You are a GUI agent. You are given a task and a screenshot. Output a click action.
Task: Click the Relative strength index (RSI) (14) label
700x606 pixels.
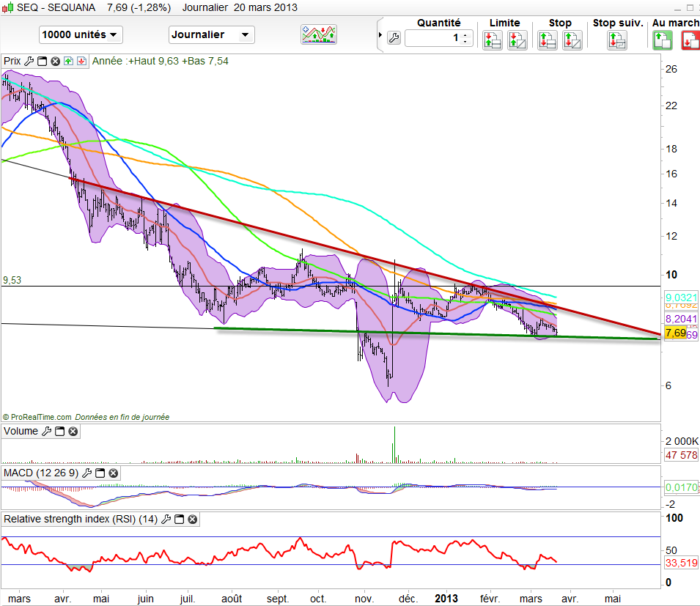[x=81, y=520]
